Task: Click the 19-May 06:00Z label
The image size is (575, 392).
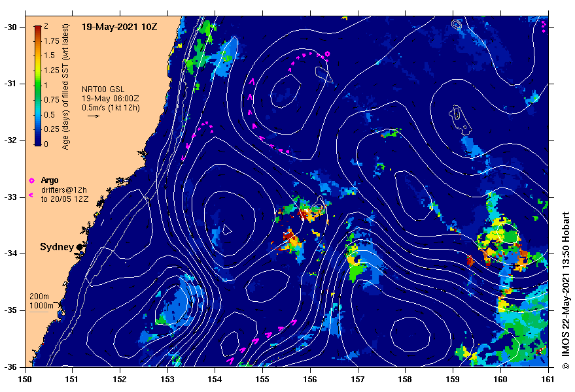Action: tap(110, 99)
